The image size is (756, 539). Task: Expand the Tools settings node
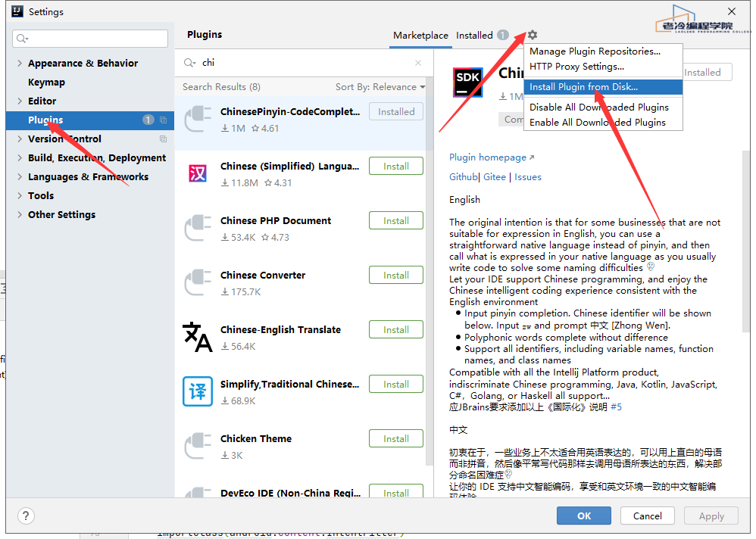click(20, 195)
